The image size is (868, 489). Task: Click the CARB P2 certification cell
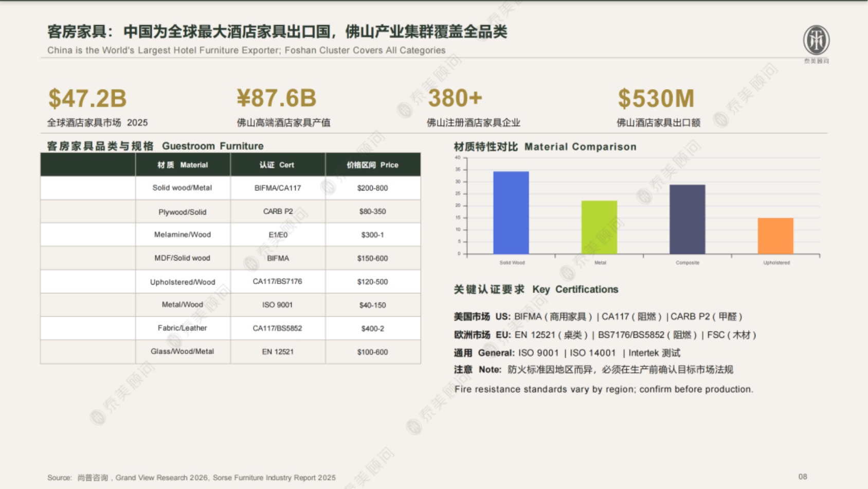(278, 212)
